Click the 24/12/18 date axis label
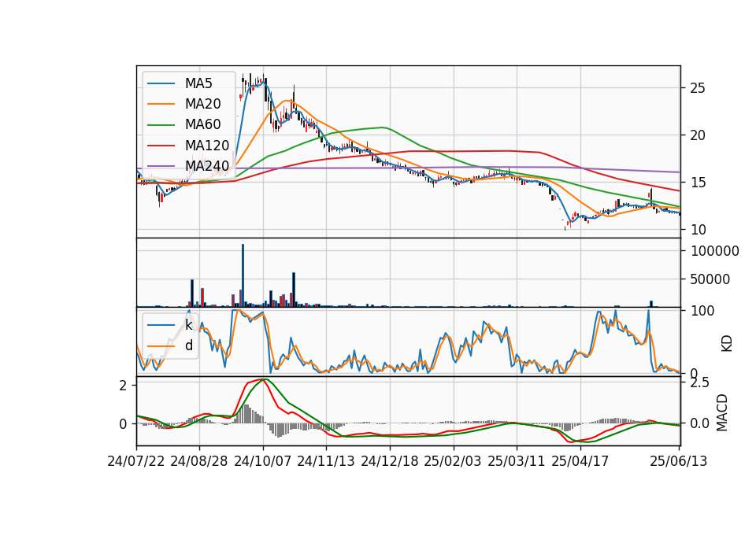The width and height of the screenshot is (756, 543). (x=390, y=461)
